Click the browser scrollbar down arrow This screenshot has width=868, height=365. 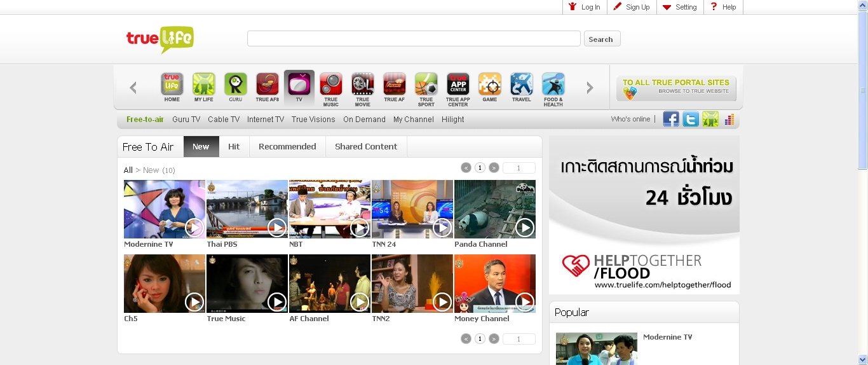tap(862, 359)
